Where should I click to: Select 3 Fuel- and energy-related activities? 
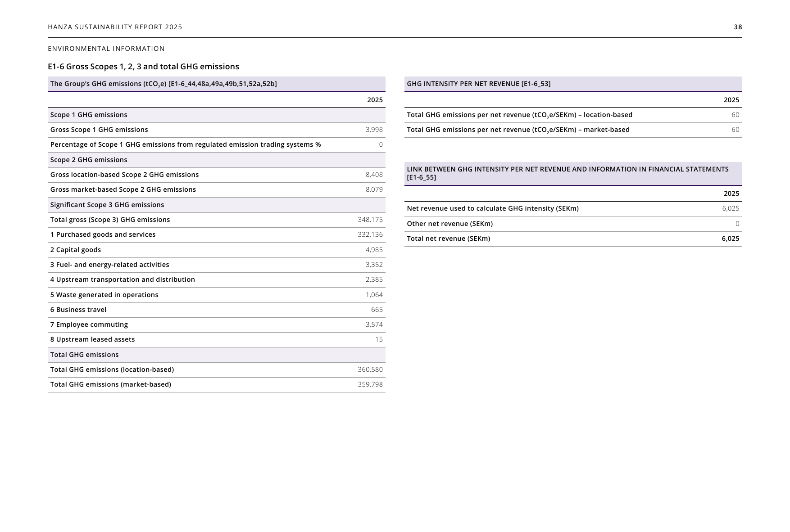coord(109,265)
